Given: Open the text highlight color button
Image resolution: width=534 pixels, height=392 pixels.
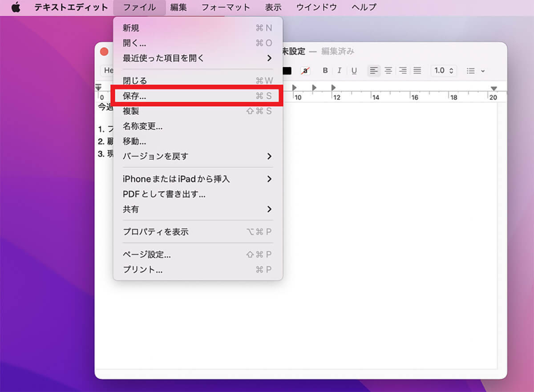Looking at the screenshot, I should [x=305, y=71].
